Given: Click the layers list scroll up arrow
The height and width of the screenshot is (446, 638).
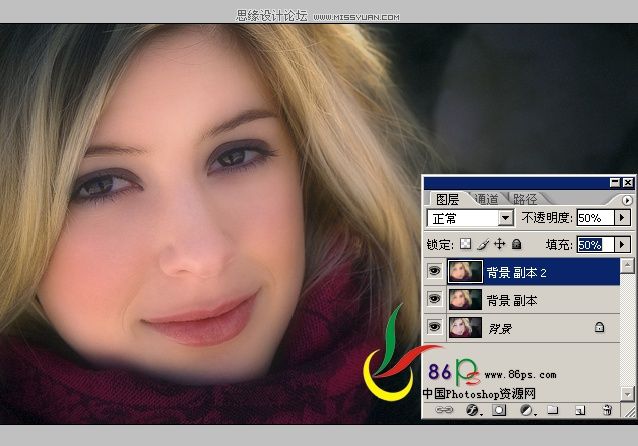Looking at the screenshot, I should click(627, 265).
